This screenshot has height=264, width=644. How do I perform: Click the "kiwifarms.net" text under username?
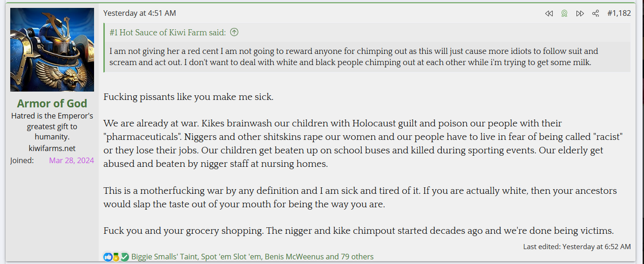(52, 148)
